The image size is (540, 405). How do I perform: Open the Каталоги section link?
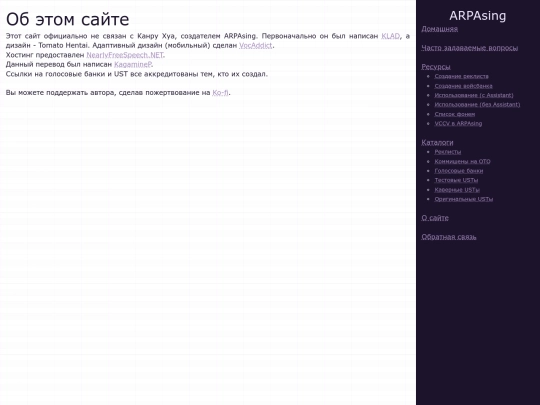[x=437, y=142]
